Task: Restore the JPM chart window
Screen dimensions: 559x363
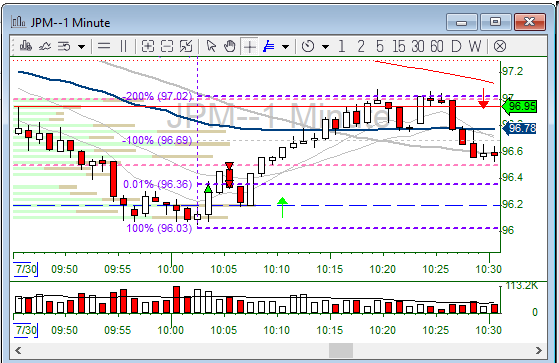Action: tap(495, 22)
